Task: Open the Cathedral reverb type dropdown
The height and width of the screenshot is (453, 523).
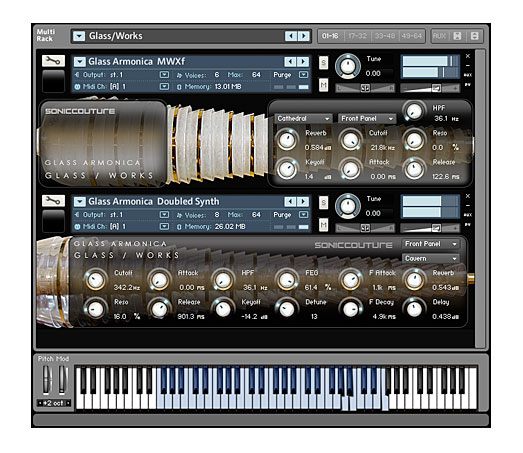Action: coord(303,119)
